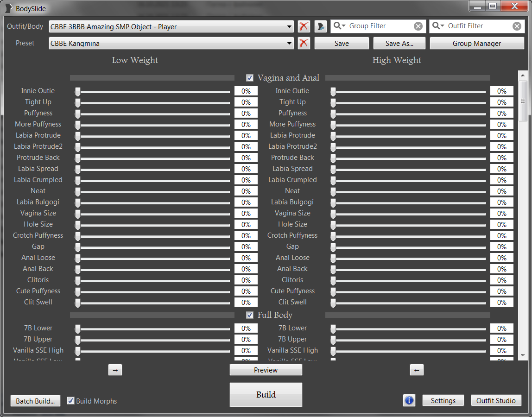Click the Save As... button

399,43
